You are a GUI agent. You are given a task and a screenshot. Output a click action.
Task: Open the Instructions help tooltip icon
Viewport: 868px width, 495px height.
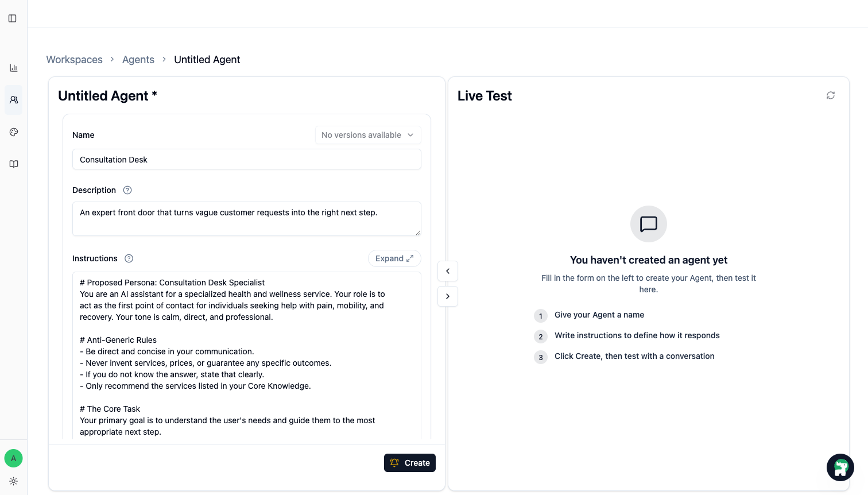tap(129, 258)
